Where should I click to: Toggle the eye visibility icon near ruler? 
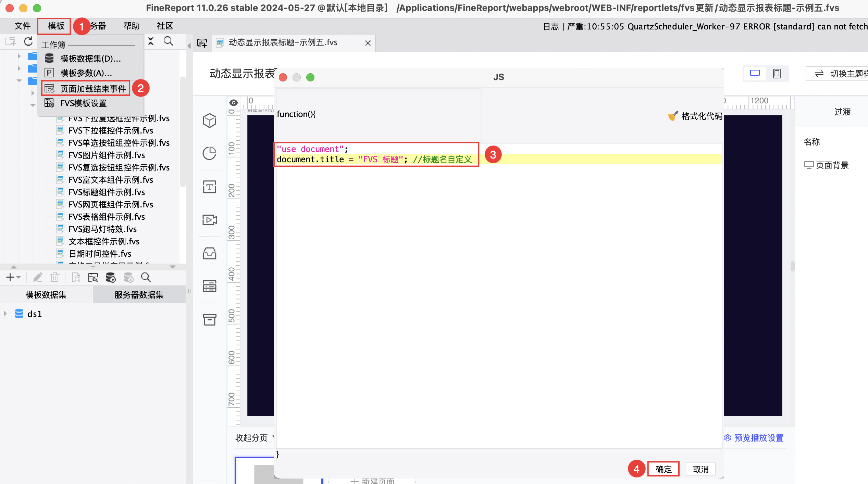(234, 103)
